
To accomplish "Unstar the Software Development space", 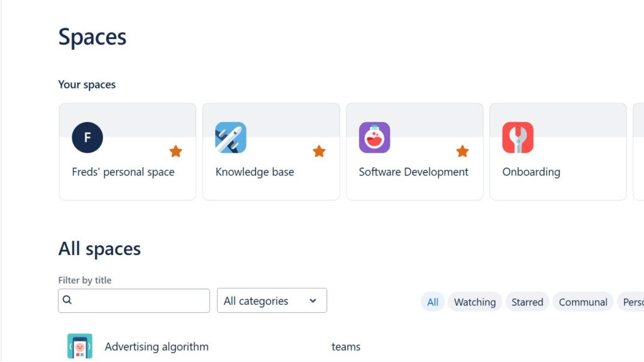I will pos(462,151).
